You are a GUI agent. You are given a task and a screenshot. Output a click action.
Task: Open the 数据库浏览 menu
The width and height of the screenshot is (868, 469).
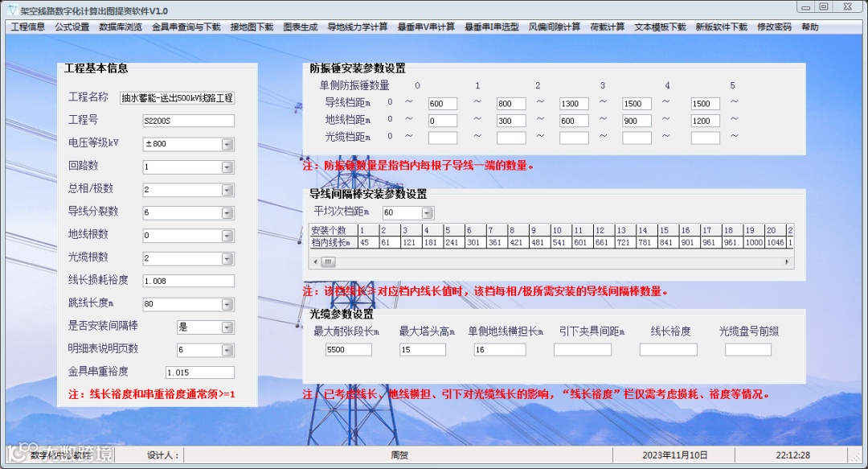[x=120, y=27]
